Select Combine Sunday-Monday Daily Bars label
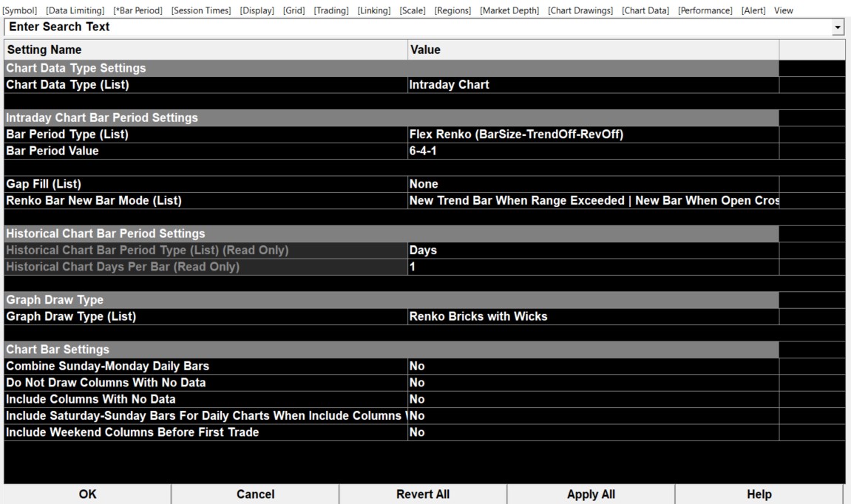The image size is (851, 504). pos(206,367)
